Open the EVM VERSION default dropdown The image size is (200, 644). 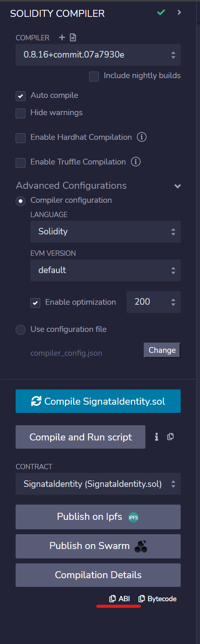(x=106, y=270)
